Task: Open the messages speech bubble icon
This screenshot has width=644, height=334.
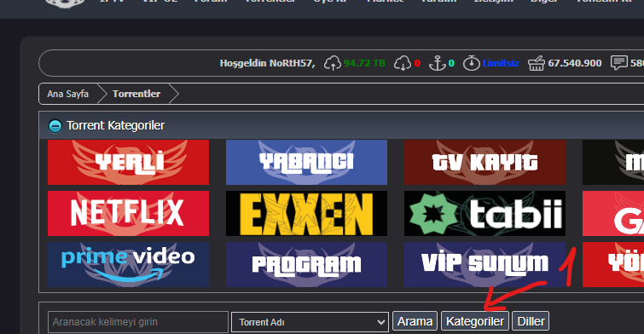Action: (619, 63)
